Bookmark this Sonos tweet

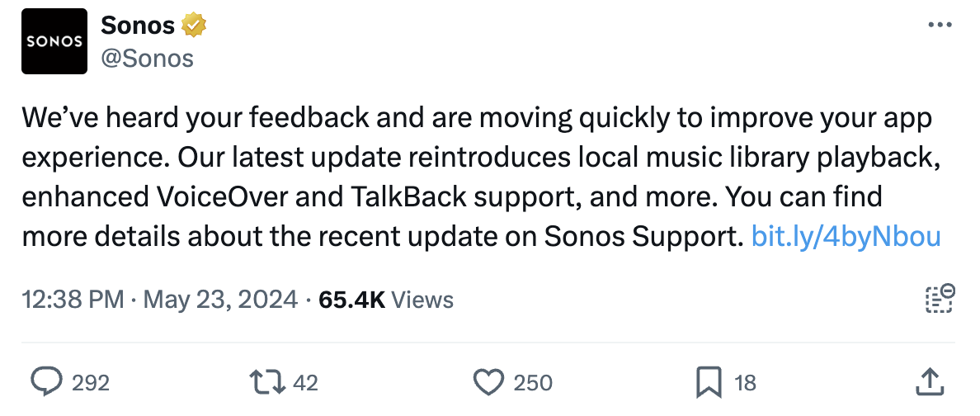[709, 382]
